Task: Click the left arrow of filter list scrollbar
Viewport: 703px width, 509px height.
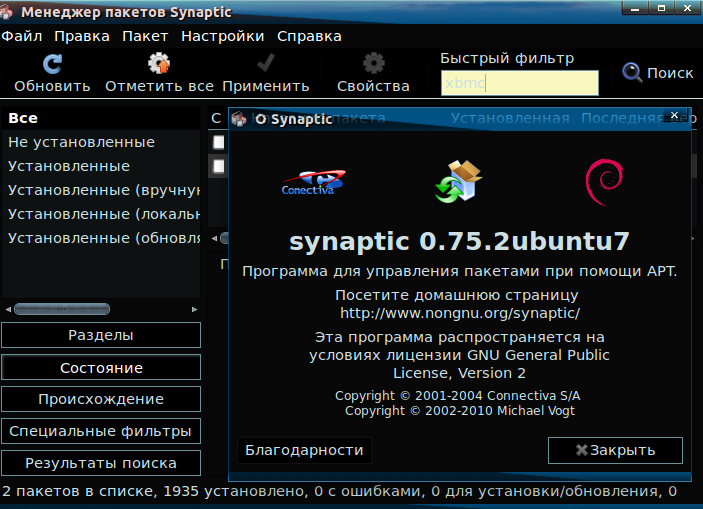Action: (8, 309)
